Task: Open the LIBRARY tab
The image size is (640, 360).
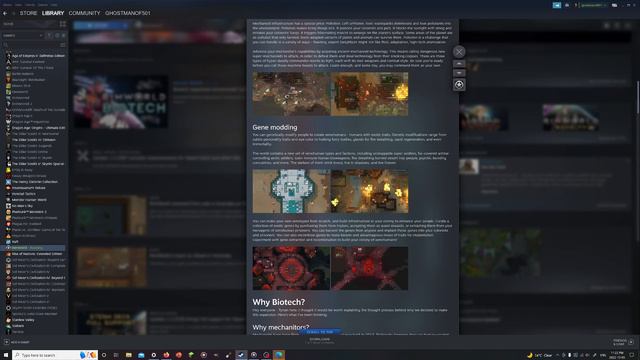Action: [x=53, y=13]
